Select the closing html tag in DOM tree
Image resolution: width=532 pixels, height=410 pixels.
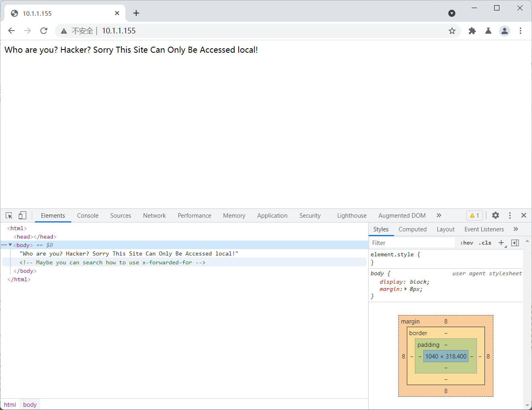[19, 279]
